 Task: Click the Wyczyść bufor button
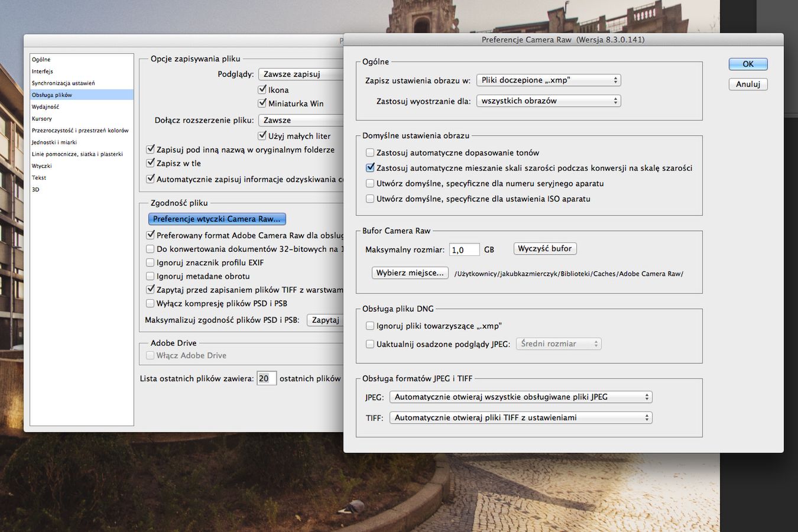(x=544, y=249)
